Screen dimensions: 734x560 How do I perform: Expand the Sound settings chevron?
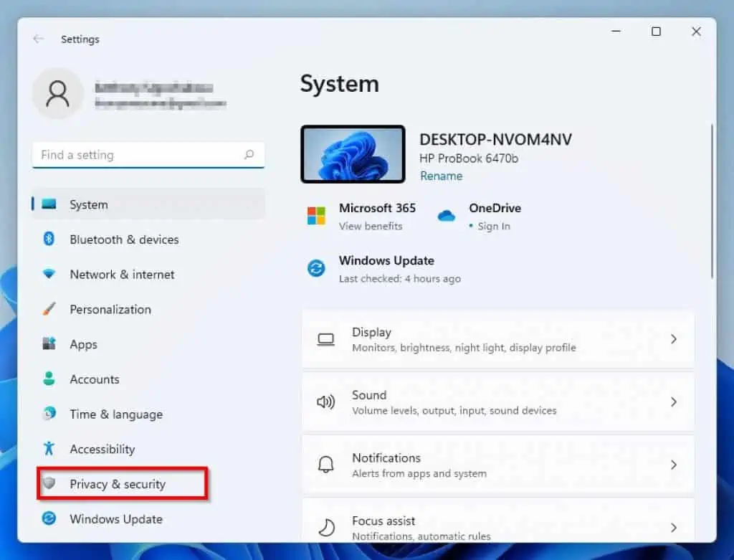point(673,402)
